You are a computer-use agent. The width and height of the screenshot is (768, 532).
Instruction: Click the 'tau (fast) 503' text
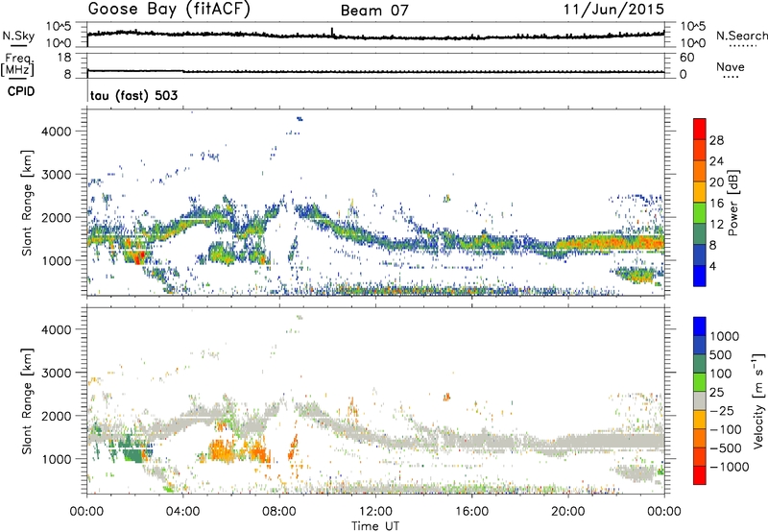tap(133, 95)
